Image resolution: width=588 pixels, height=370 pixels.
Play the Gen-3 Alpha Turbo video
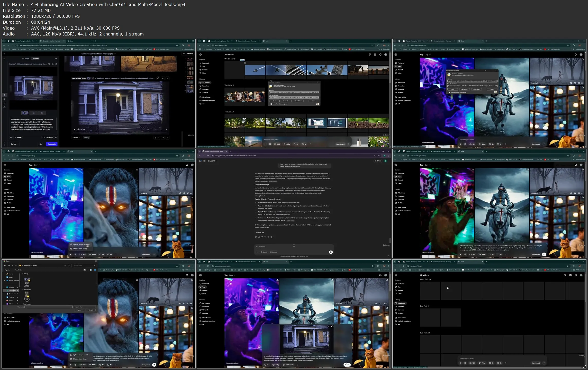pyautogui.click(x=74, y=129)
